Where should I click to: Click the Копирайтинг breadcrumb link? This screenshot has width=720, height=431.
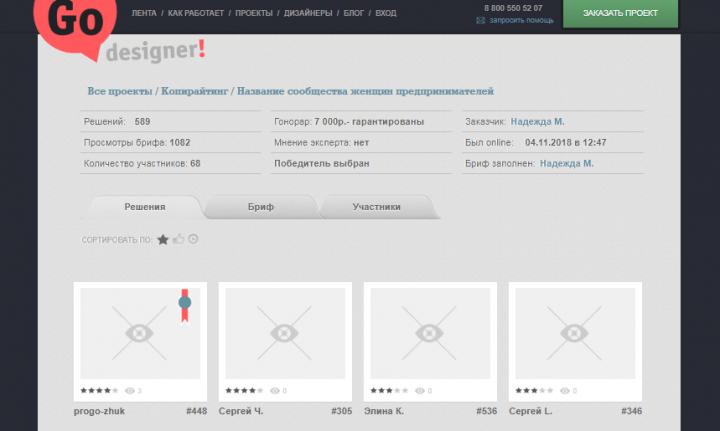[x=194, y=91]
